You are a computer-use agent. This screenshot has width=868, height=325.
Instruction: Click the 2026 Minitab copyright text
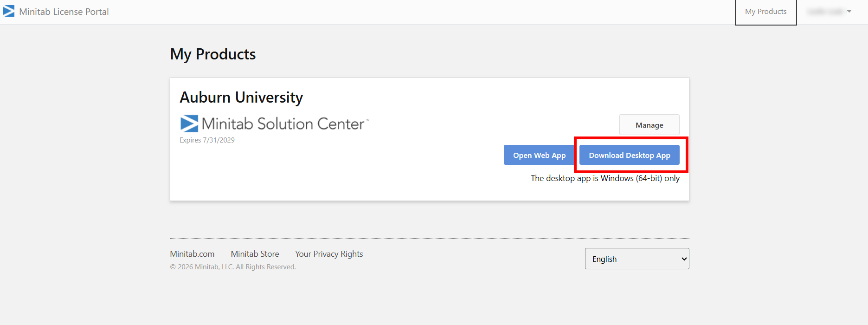click(233, 267)
